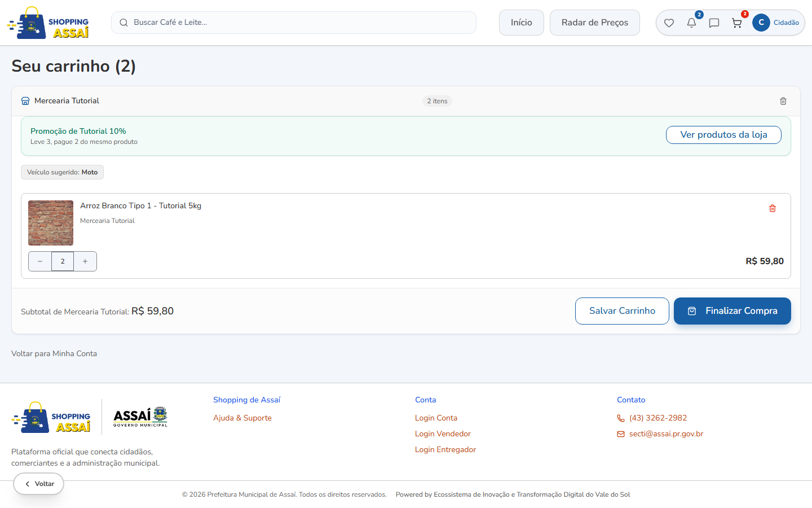
Task: Open Login Vendedor link
Action: 443,433
